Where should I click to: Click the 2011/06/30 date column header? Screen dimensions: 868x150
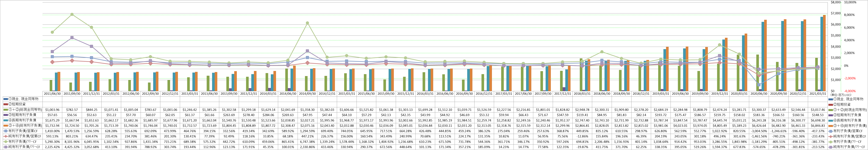coord(52,94)
